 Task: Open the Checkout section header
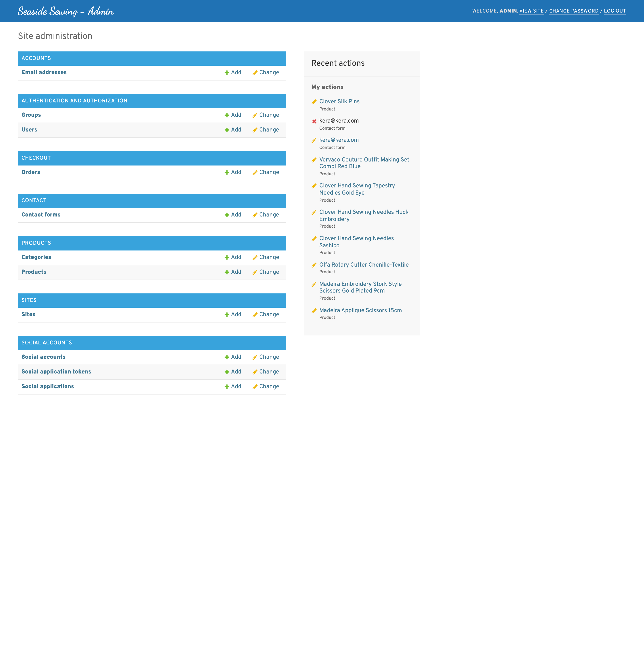coord(36,158)
